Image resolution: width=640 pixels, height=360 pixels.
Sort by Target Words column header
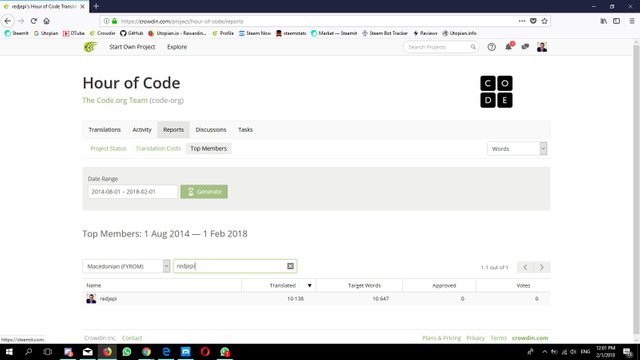(364, 285)
